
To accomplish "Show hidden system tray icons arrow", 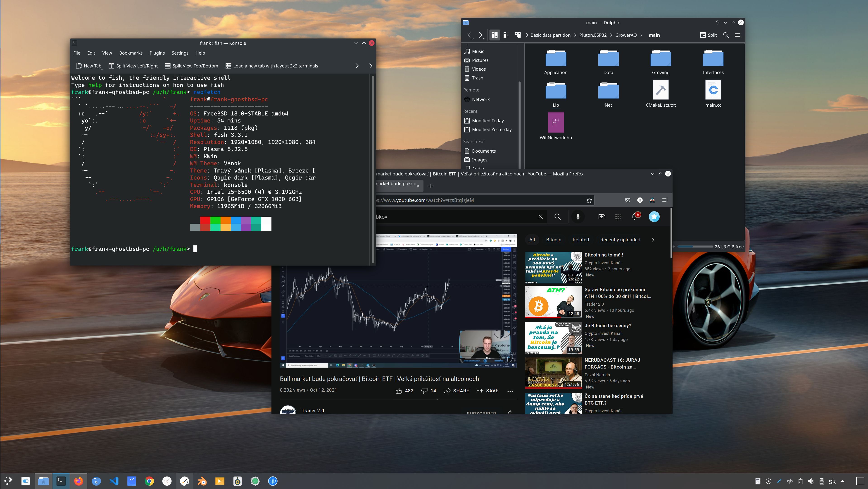I will tap(843, 481).
